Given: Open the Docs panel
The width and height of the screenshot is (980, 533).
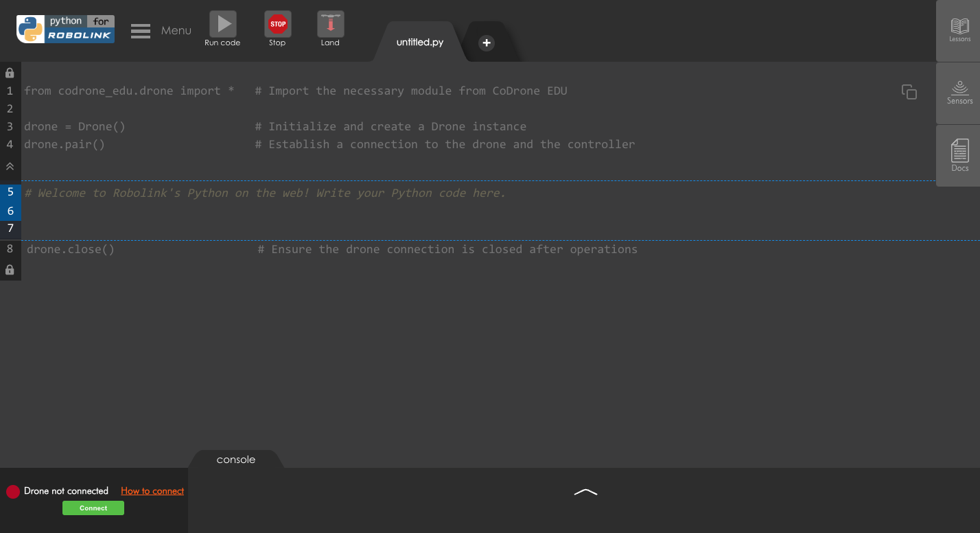Looking at the screenshot, I should 959,155.
